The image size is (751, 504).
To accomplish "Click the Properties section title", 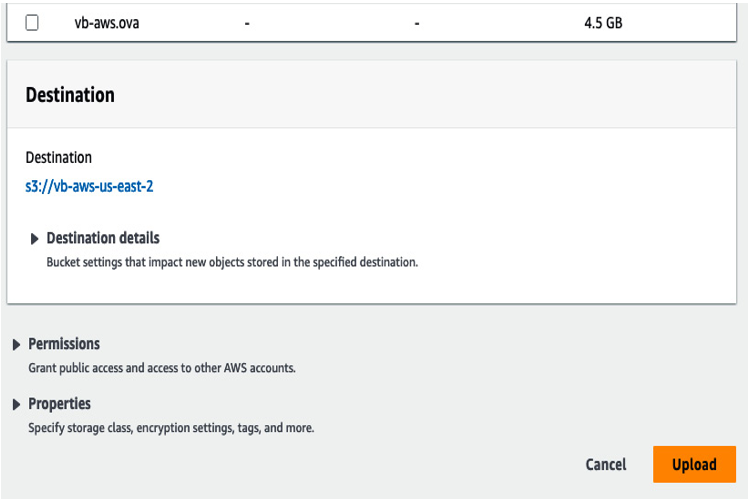I will click(x=59, y=404).
